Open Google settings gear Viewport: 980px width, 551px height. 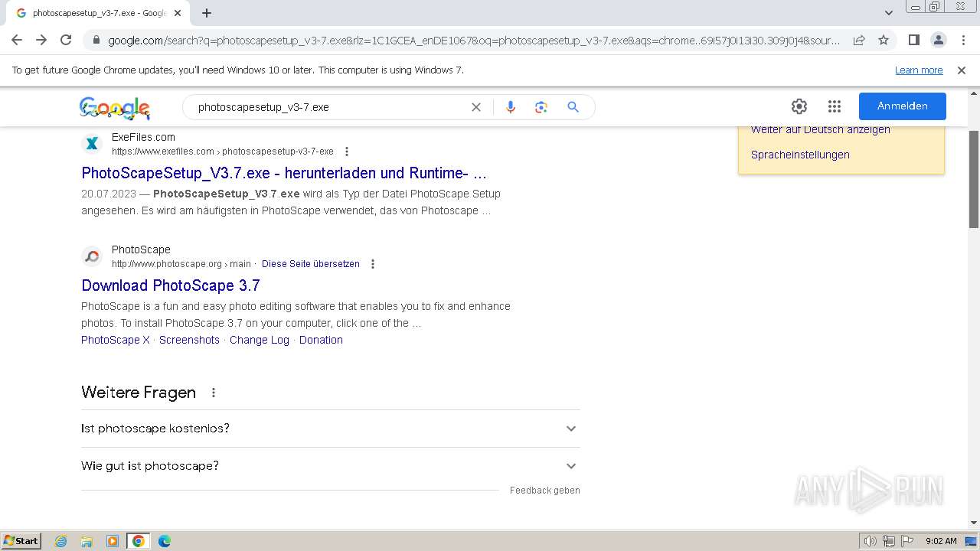(799, 106)
